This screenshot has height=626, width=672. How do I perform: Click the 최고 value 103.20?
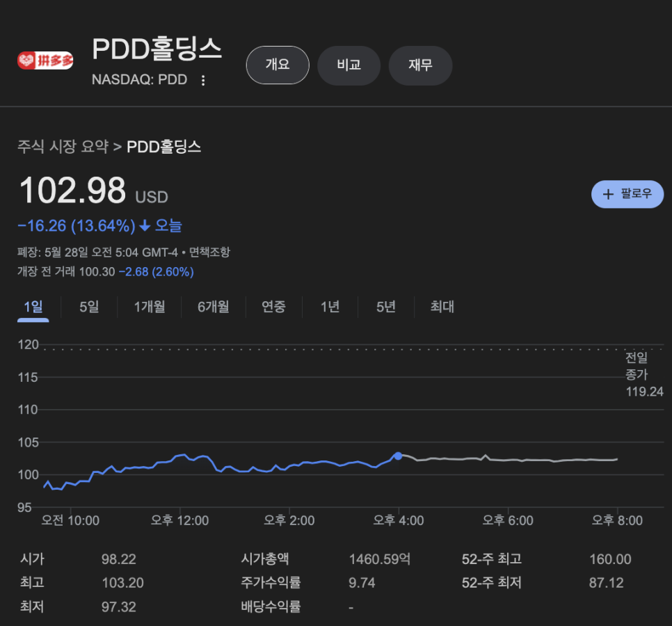tap(122, 583)
